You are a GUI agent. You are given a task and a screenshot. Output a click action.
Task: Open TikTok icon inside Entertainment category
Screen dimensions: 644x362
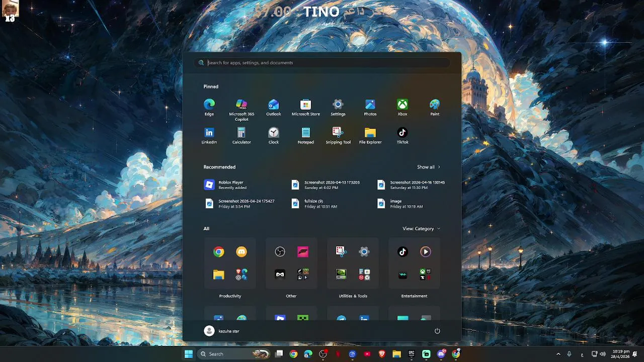(403, 252)
